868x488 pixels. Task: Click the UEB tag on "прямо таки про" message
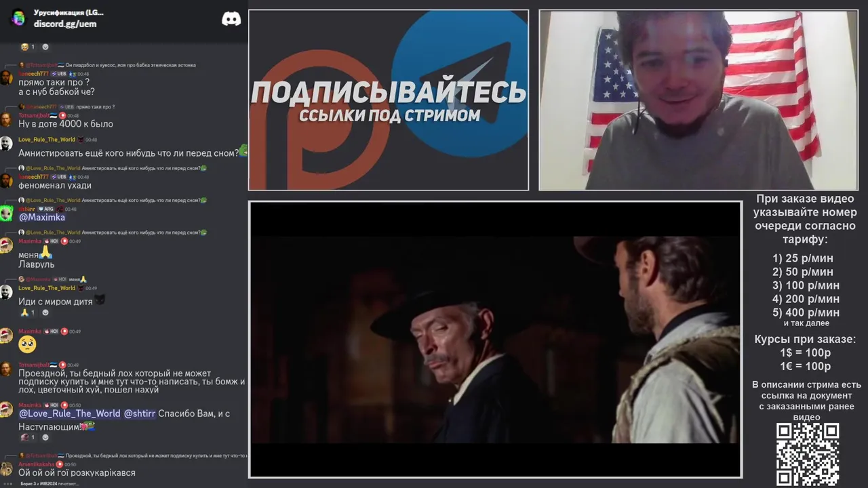coord(58,73)
